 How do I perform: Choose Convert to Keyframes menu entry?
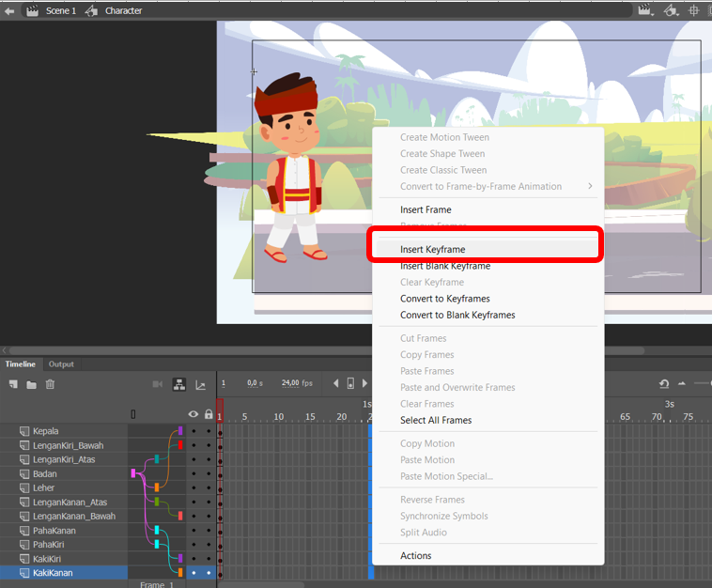point(445,299)
